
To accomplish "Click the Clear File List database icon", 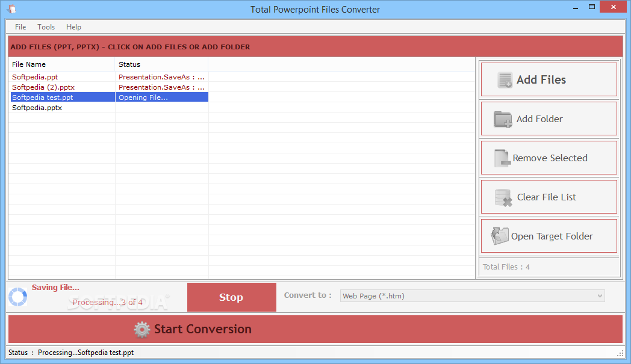I will pos(503,197).
